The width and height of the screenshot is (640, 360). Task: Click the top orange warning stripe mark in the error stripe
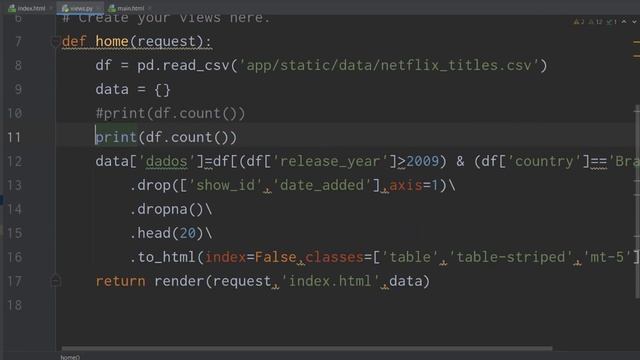(x=636, y=42)
